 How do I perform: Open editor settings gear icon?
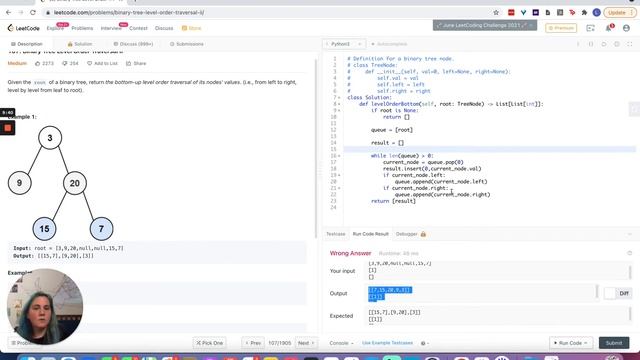(617, 44)
